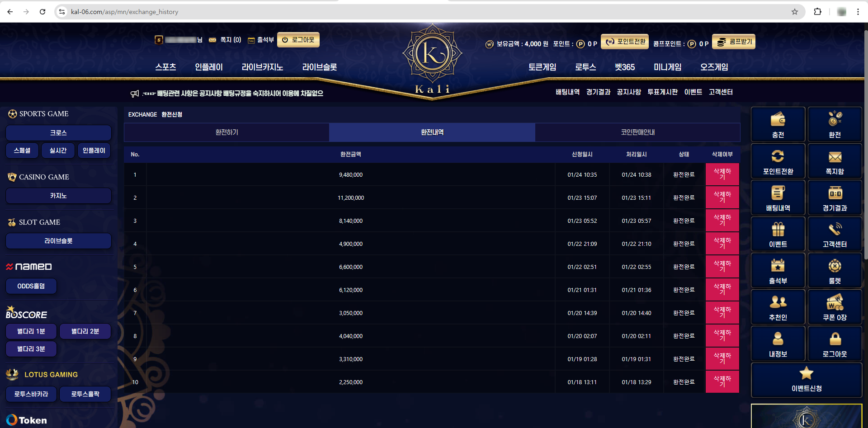Open the 카지노 sidebar button
The image size is (868, 428).
pos(58,196)
